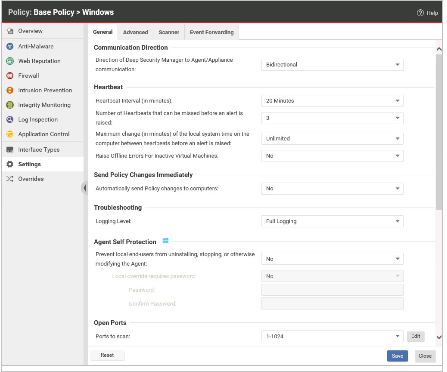447x372 pixels.
Task: Open Anti-Malware icon in sidebar
Action: (10, 46)
